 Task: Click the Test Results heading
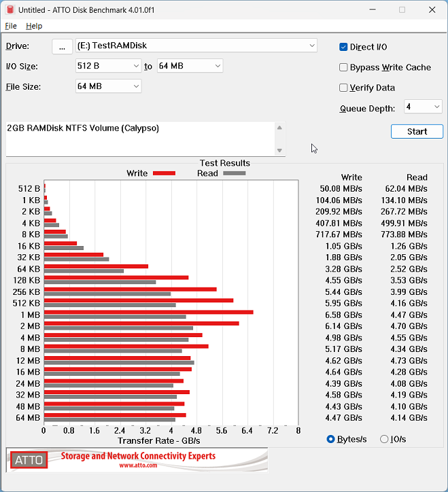coord(225,163)
